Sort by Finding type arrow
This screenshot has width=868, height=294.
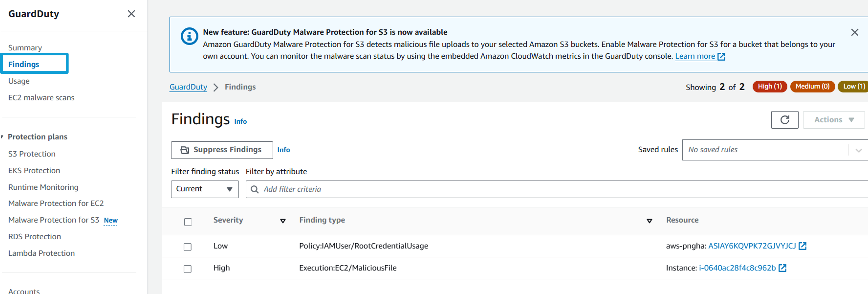point(649,221)
